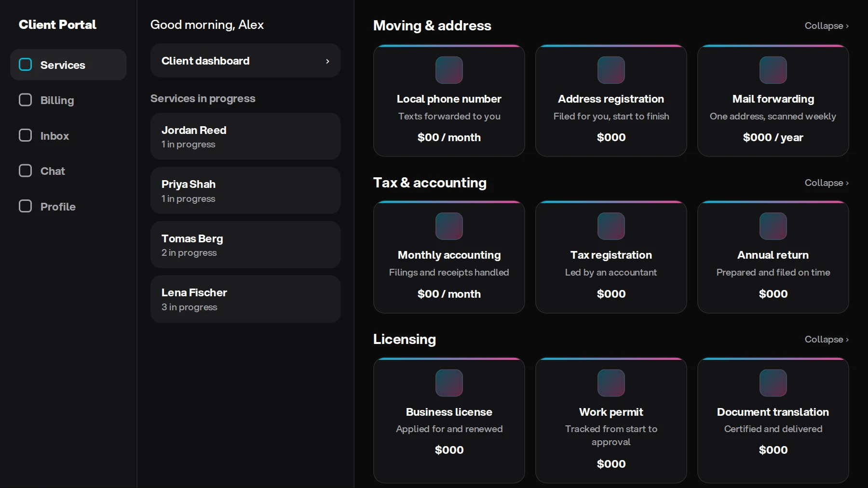The image size is (868, 488).
Task: Click the Tax registration card icon
Action: pos(611,226)
